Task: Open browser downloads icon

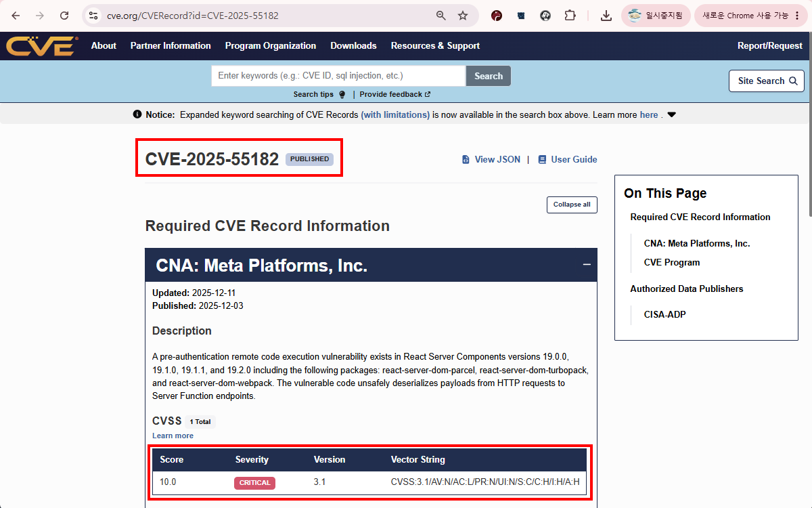Action: (606, 16)
